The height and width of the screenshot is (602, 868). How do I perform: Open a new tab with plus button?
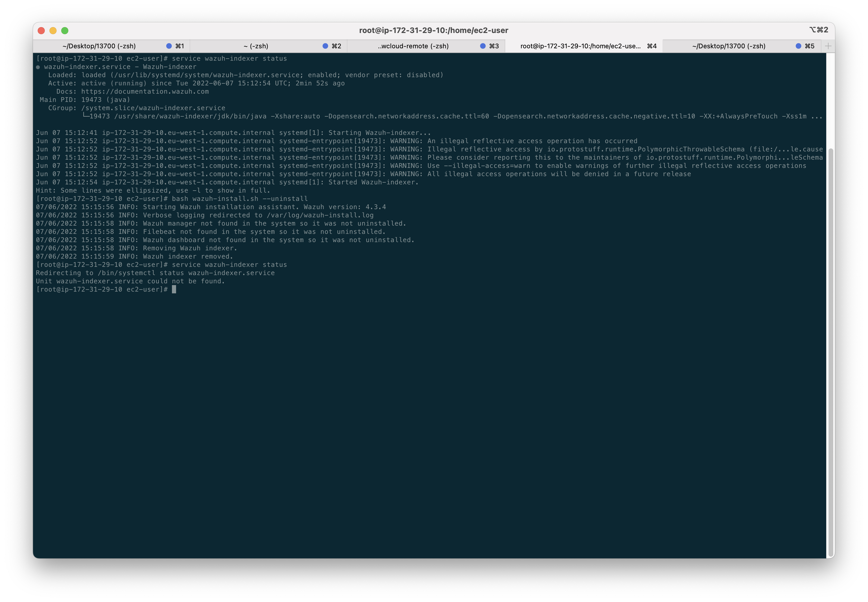coord(828,46)
